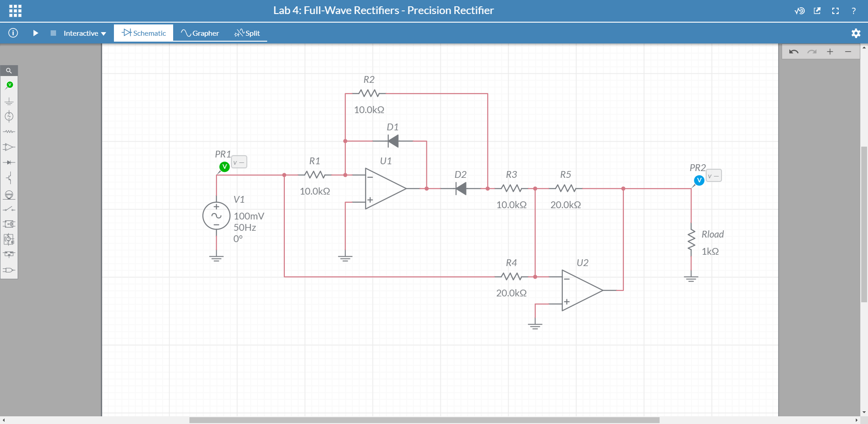Image resolution: width=868 pixels, height=424 pixels.
Task: Open the Interactive simulation type dropdown
Action: [85, 33]
